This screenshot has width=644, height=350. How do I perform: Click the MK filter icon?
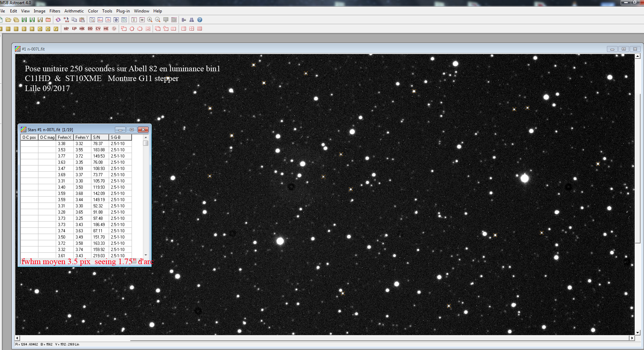82,29
